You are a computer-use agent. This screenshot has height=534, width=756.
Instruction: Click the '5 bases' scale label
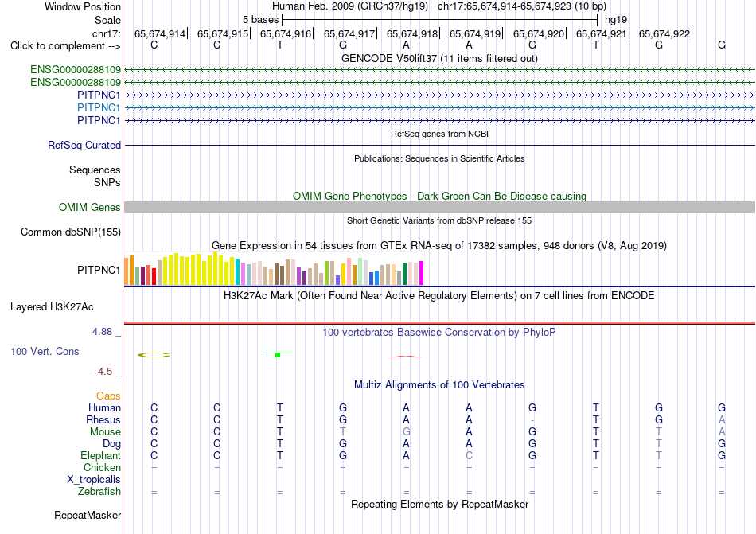[260, 20]
